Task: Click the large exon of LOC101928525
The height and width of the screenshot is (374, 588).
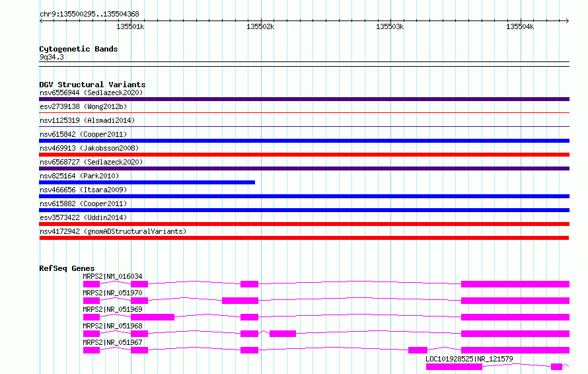Action: point(454,367)
